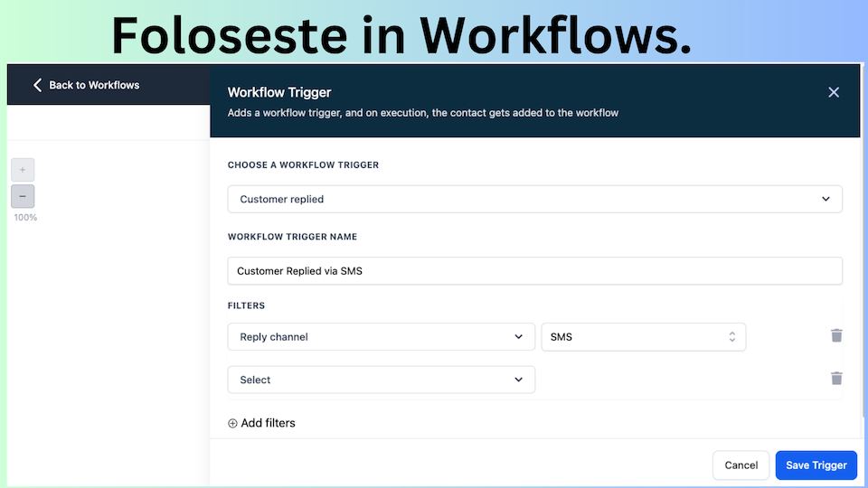Zoom out with the minus button
Viewport: 868px width, 488px height.
point(23,196)
